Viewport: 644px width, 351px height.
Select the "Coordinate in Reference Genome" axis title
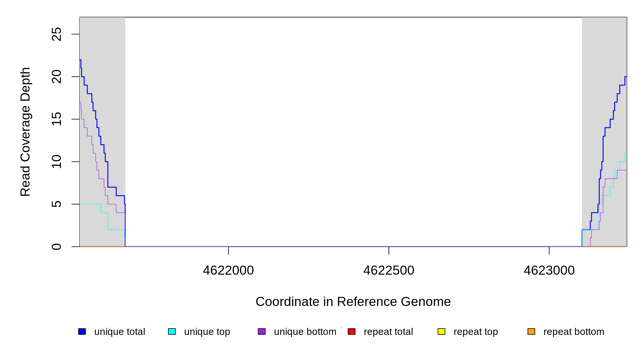[x=353, y=302]
